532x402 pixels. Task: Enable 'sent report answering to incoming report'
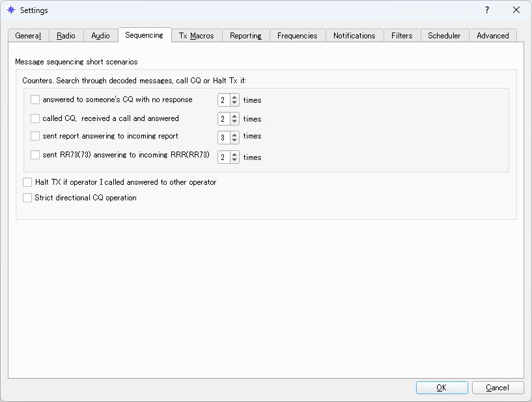[x=35, y=137]
